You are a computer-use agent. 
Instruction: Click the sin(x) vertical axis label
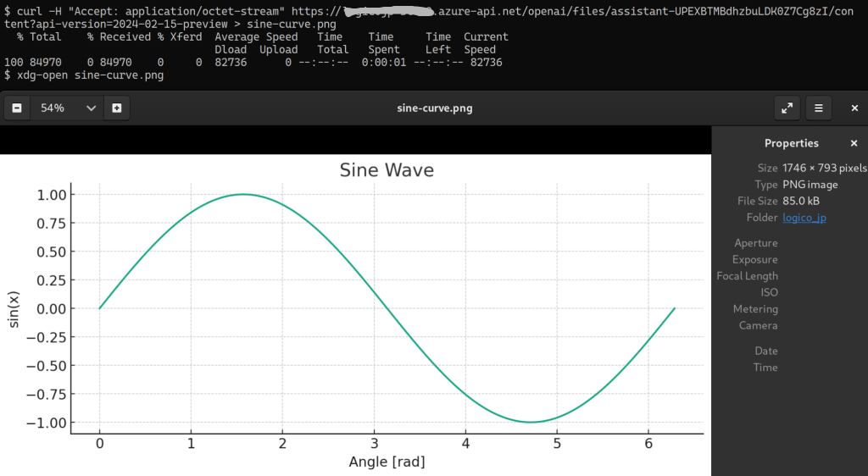tap(14, 308)
